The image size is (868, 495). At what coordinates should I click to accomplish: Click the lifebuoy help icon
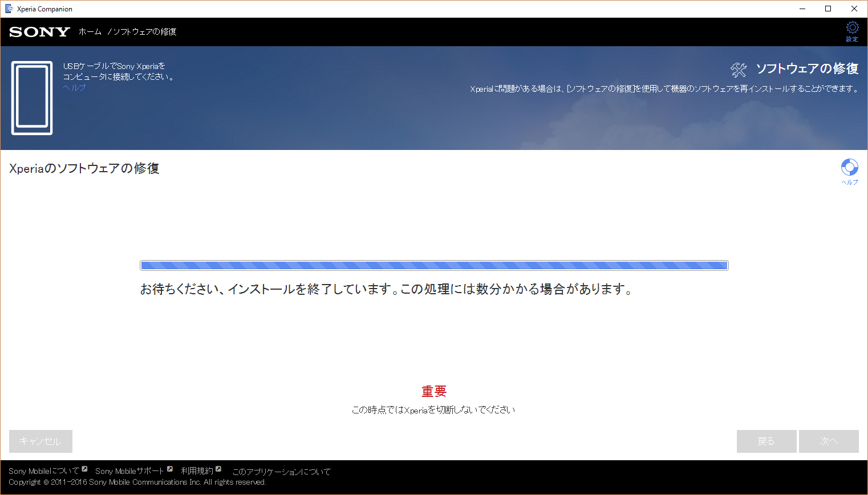[849, 168]
